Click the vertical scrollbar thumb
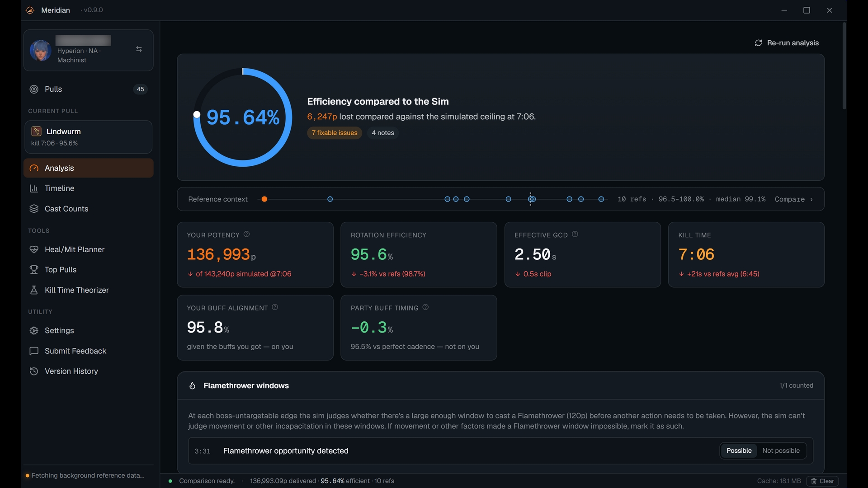 click(x=844, y=66)
